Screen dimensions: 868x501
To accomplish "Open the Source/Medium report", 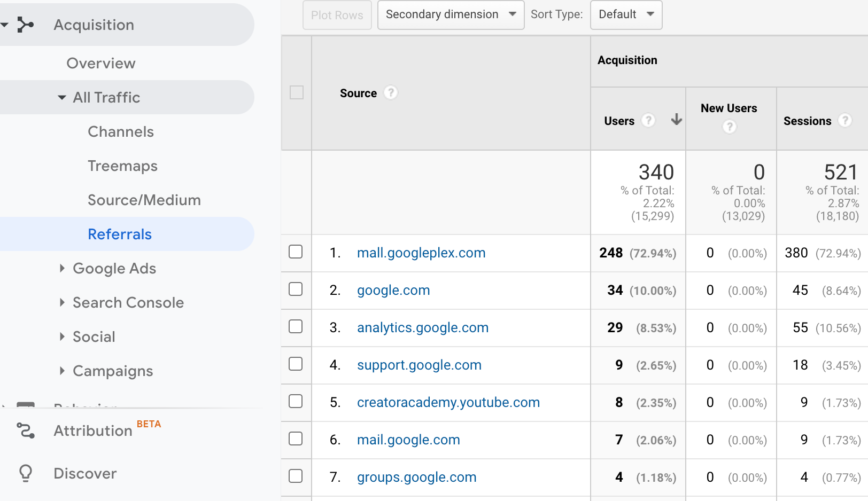I will (144, 200).
